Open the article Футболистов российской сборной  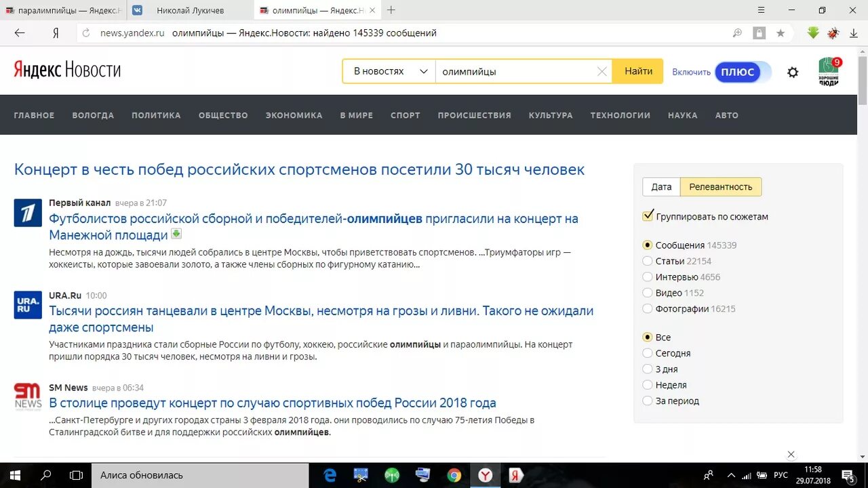313,227
